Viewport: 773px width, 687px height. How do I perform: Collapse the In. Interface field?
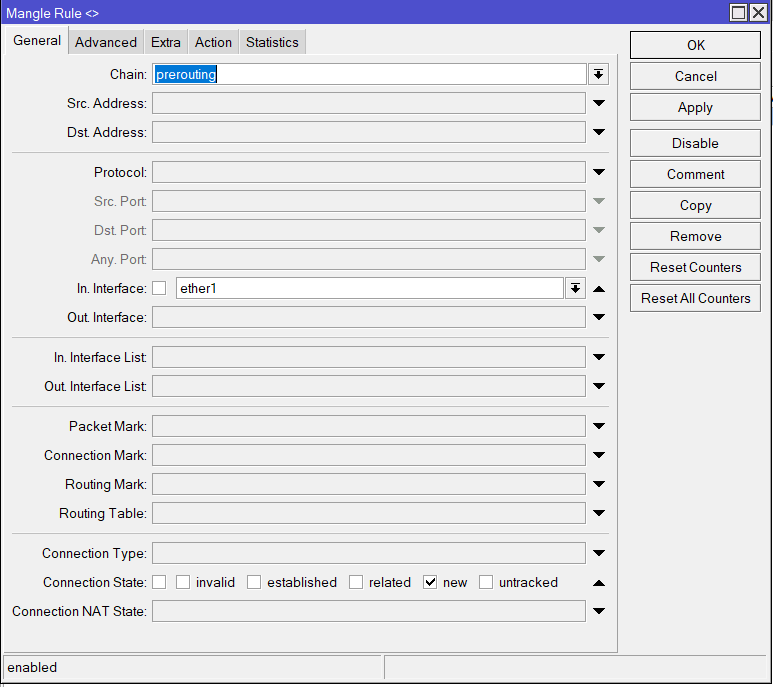click(x=598, y=289)
